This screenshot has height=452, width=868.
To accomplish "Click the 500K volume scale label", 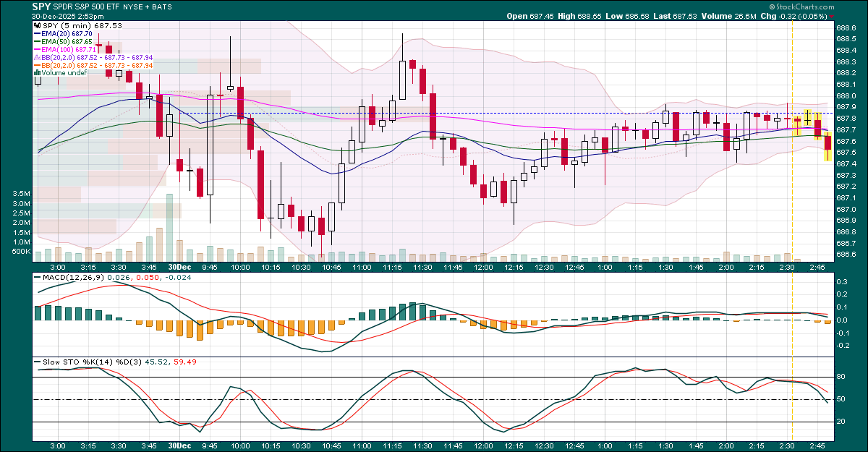I will [x=20, y=252].
